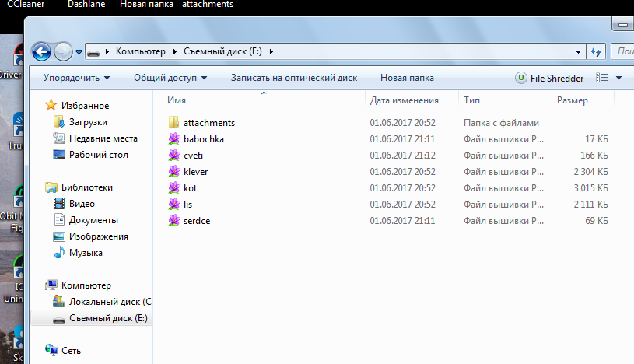Click Новая папка toolbar button

pyautogui.click(x=407, y=78)
